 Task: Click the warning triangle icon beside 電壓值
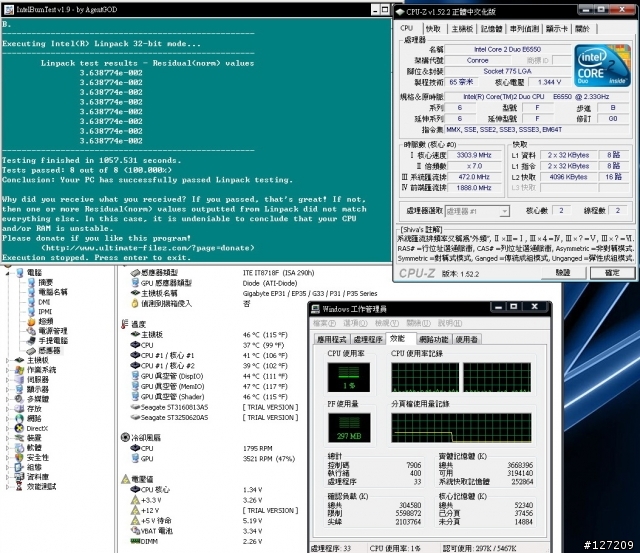pyautogui.click(x=125, y=479)
